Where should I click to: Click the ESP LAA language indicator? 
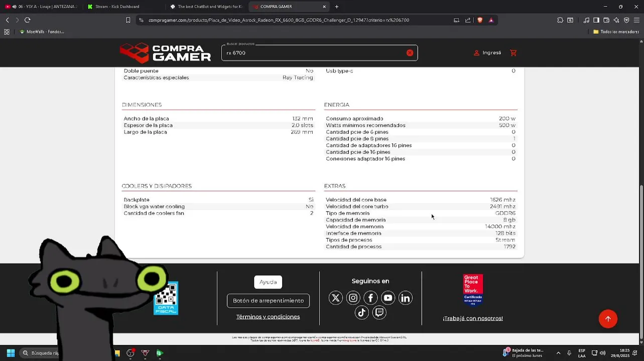[582, 353]
